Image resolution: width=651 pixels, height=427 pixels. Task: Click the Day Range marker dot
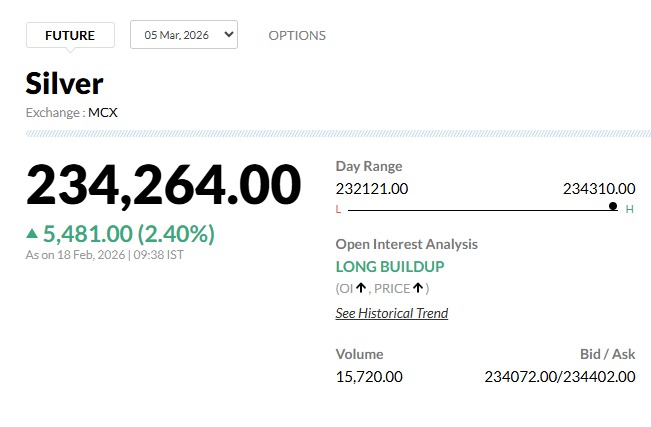point(612,206)
